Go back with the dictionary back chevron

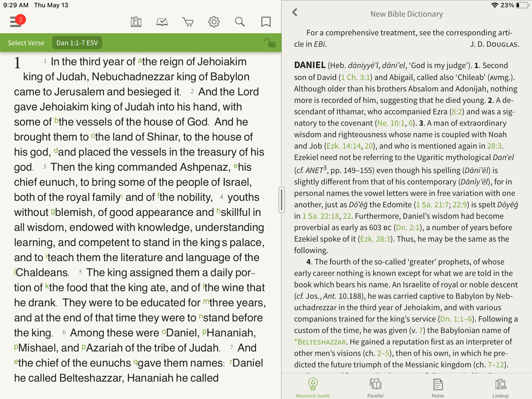pyautogui.click(x=295, y=12)
